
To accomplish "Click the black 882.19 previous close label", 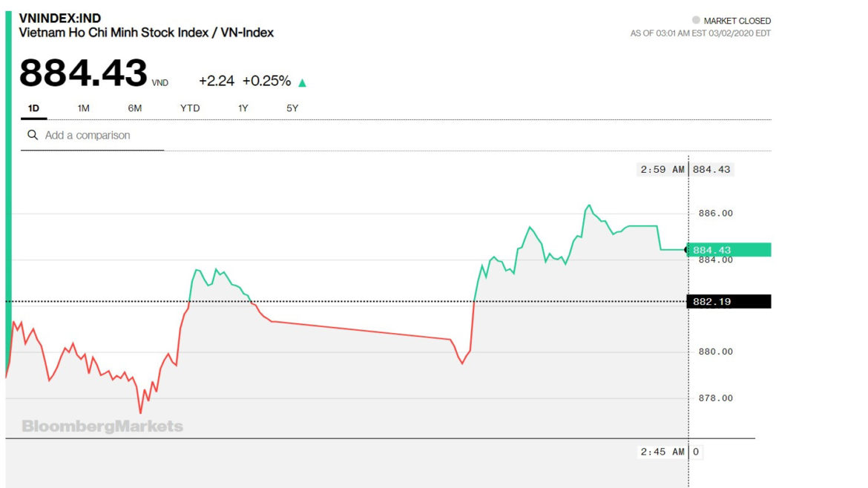I will [x=729, y=301].
